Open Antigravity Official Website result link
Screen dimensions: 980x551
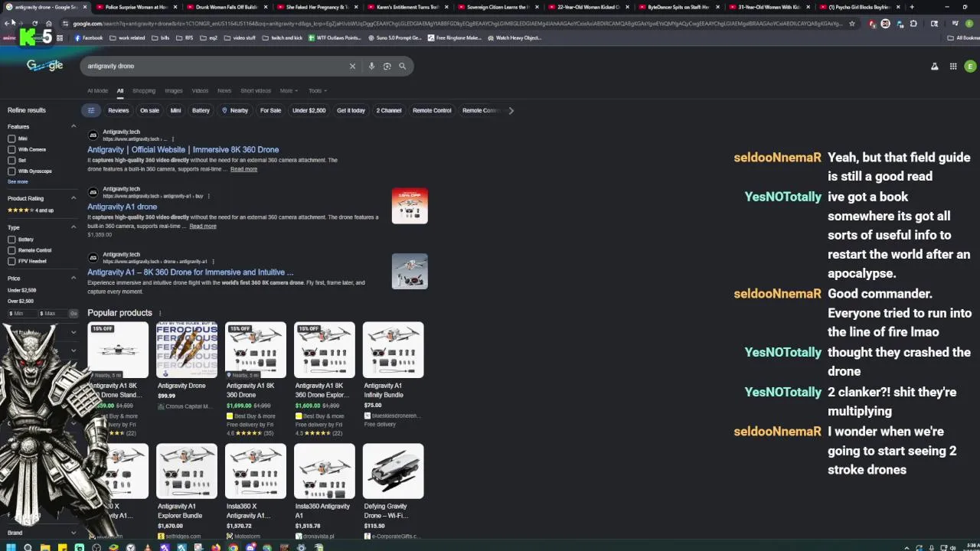183,150
